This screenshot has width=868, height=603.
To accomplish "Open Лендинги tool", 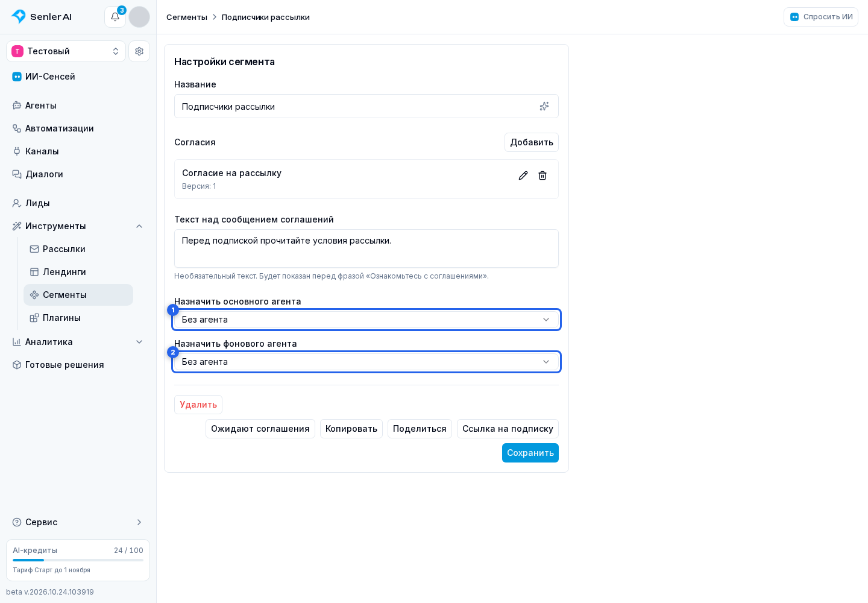I will 78,272.
